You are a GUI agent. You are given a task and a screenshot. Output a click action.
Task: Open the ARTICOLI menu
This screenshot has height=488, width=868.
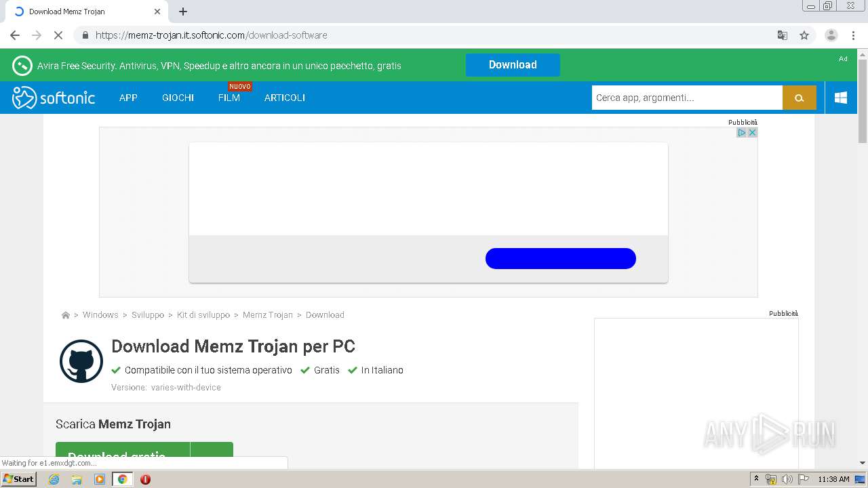pos(285,98)
